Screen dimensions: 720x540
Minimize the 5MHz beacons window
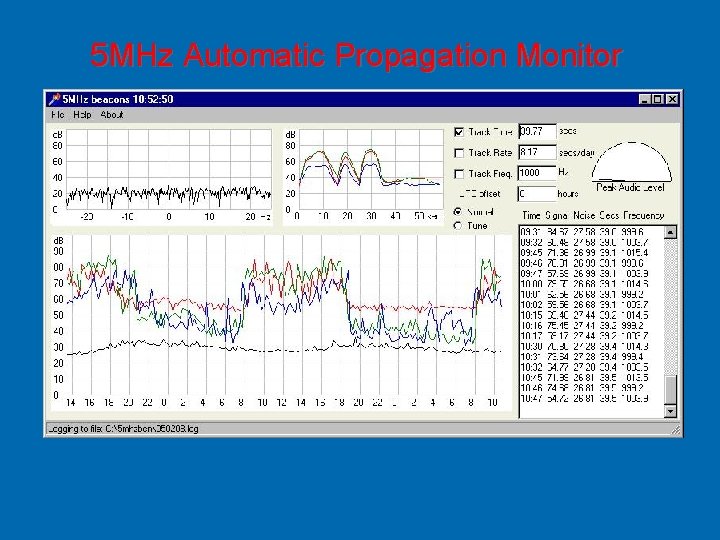[x=645, y=99]
